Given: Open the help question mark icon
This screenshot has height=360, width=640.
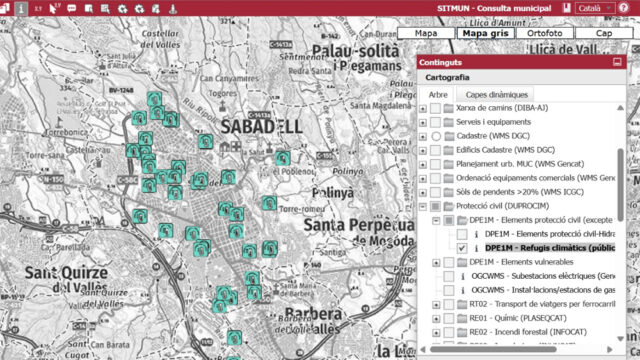Looking at the screenshot, I should click(x=623, y=8).
